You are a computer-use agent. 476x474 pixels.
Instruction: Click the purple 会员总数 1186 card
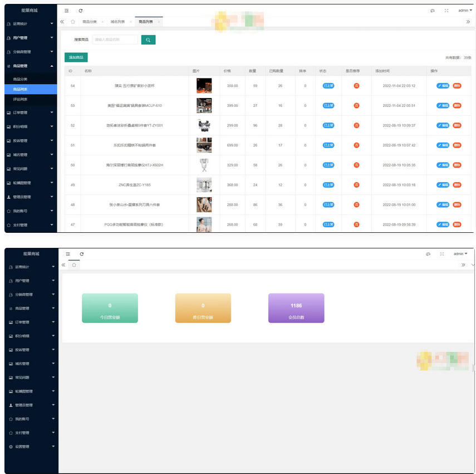point(296,308)
